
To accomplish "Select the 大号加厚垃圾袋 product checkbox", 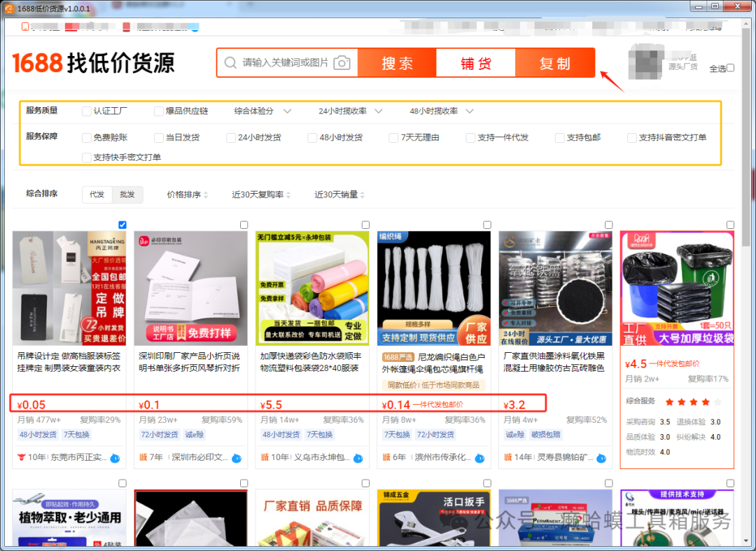I will pyautogui.click(x=730, y=225).
